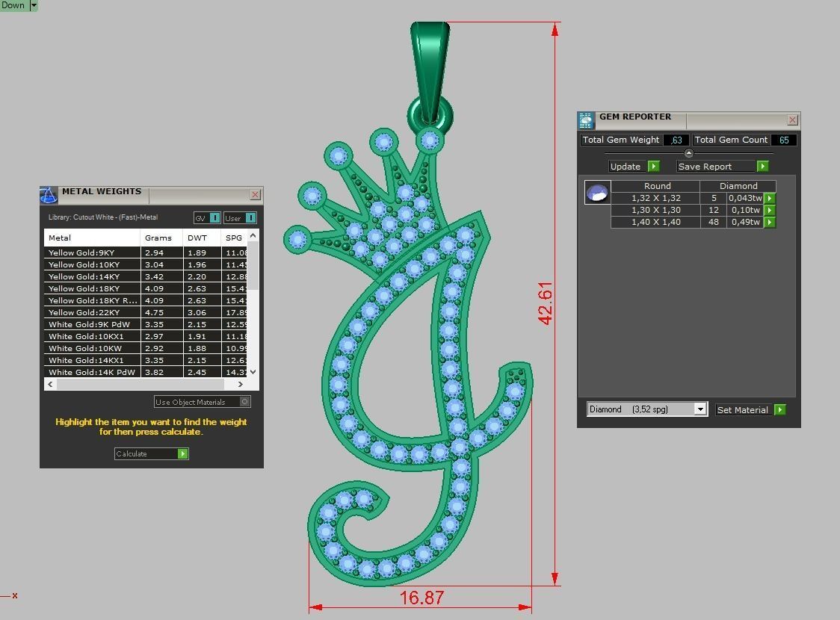Select the White Gold:14KX1 row

146,360
